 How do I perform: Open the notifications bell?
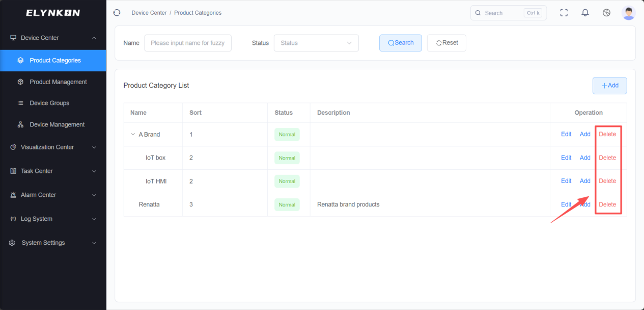585,13
